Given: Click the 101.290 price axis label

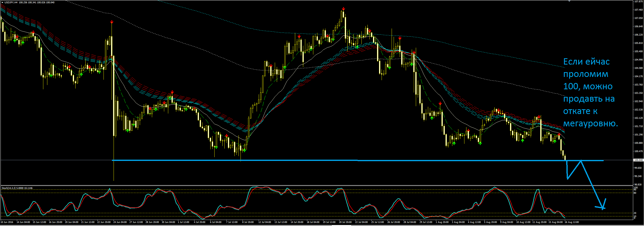Looking at the screenshot, I should point(638,135).
